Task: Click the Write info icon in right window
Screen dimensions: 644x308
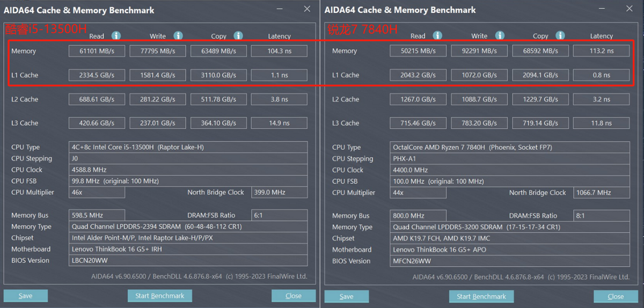Action: pos(500,35)
